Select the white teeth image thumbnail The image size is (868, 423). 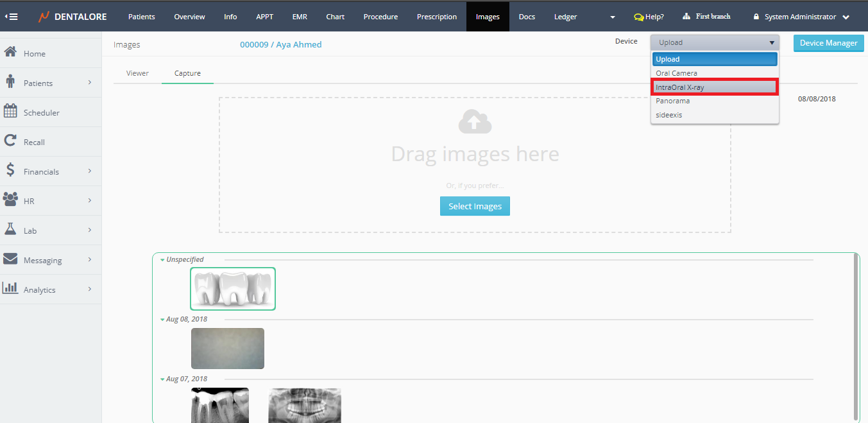[233, 289]
